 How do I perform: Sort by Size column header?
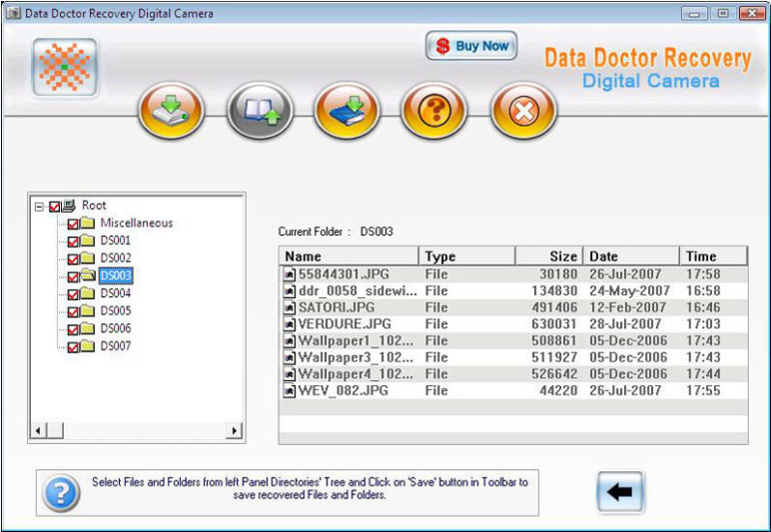click(549, 256)
